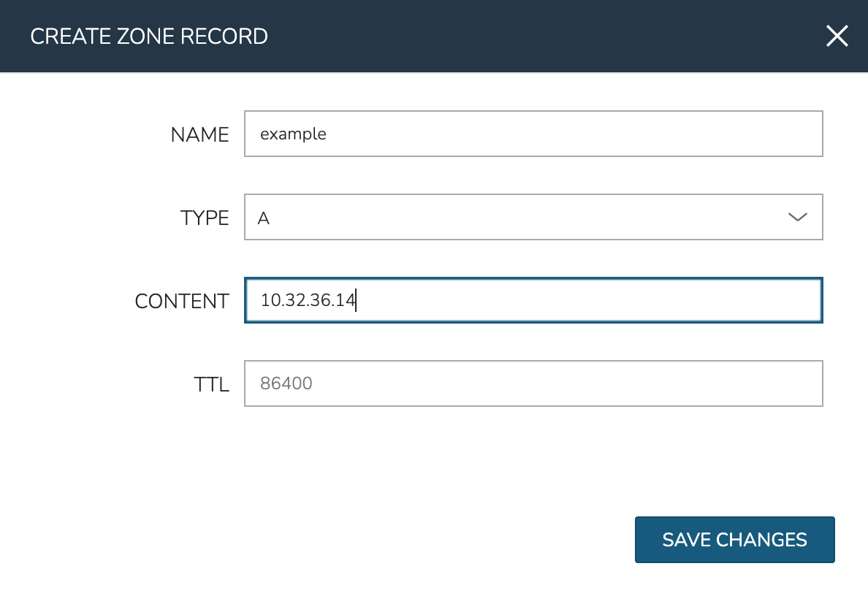Click empty space right of 'example' text
Image resolution: width=868 pixels, height=596 pixels.
585,134
